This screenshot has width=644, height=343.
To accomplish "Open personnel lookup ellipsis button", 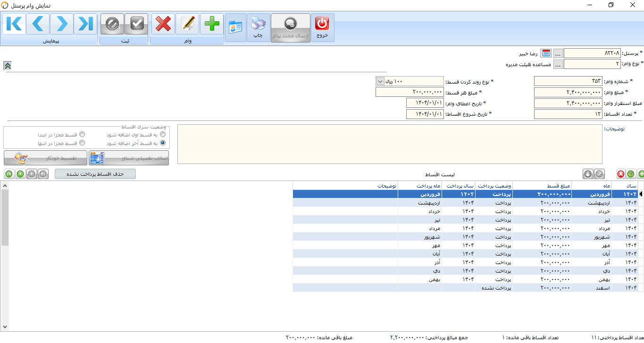I will tap(558, 53).
